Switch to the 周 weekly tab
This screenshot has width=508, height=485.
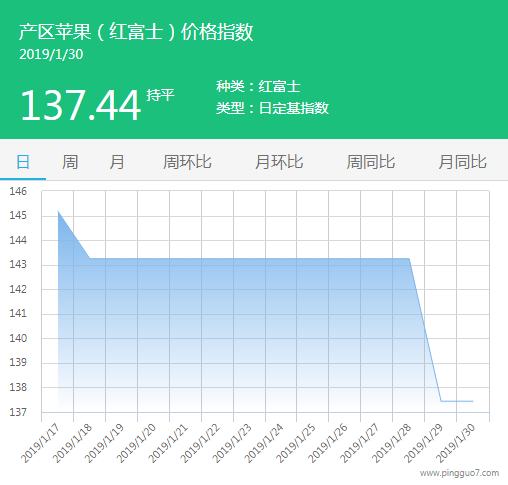pos(70,162)
